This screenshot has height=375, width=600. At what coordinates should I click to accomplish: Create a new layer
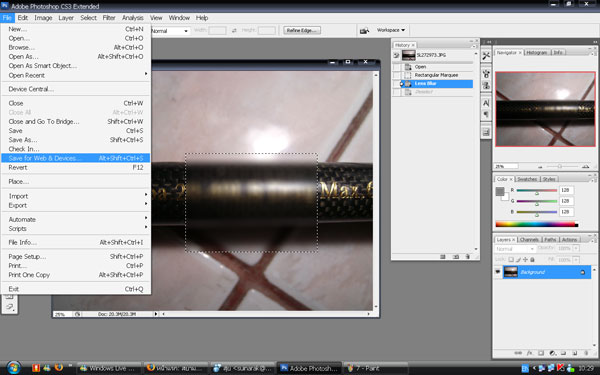575,353
